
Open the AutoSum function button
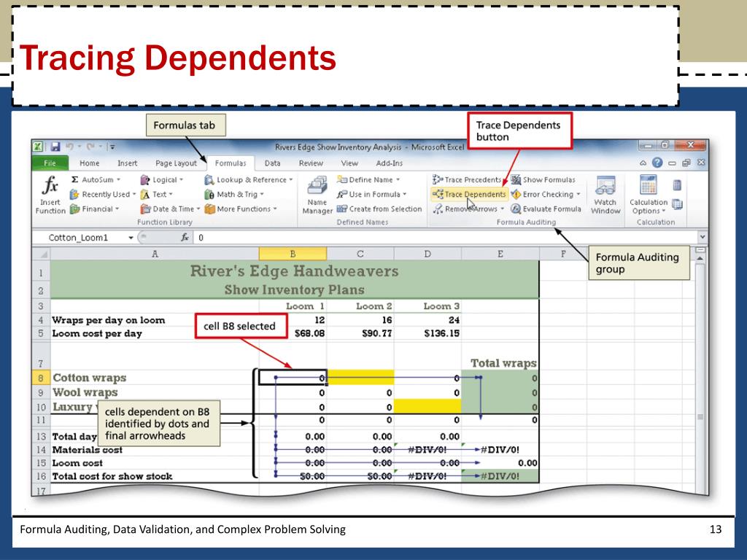[95, 179]
